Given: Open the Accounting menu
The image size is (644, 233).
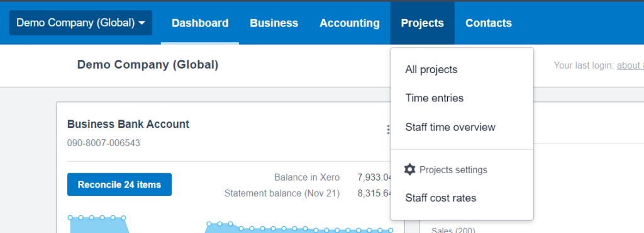Looking at the screenshot, I should (x=350, y=23).
